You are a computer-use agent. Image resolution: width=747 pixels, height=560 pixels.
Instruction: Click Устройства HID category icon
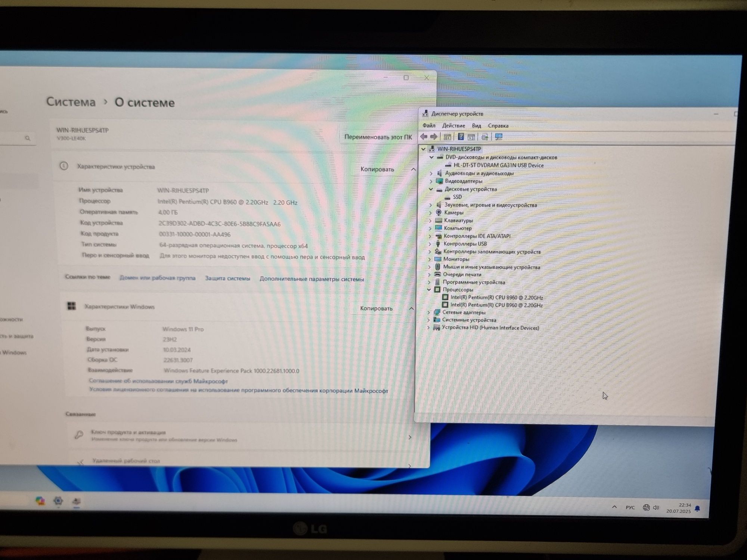tap(436, 328)
